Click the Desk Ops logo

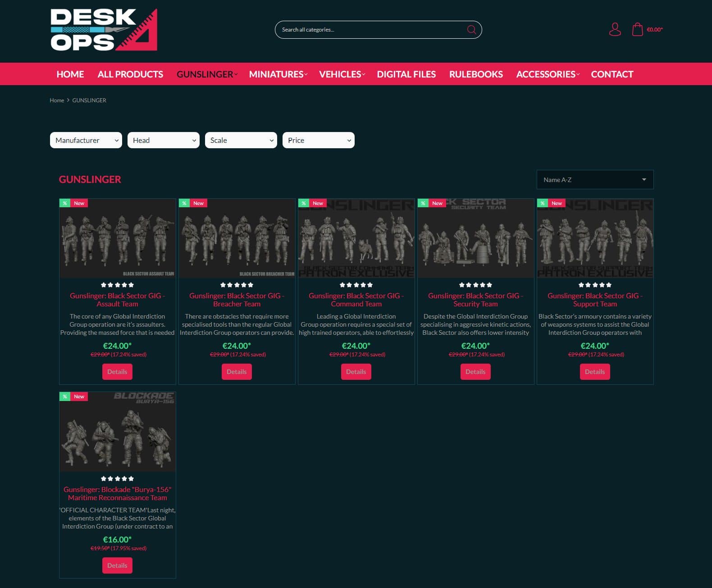point(104,29)
